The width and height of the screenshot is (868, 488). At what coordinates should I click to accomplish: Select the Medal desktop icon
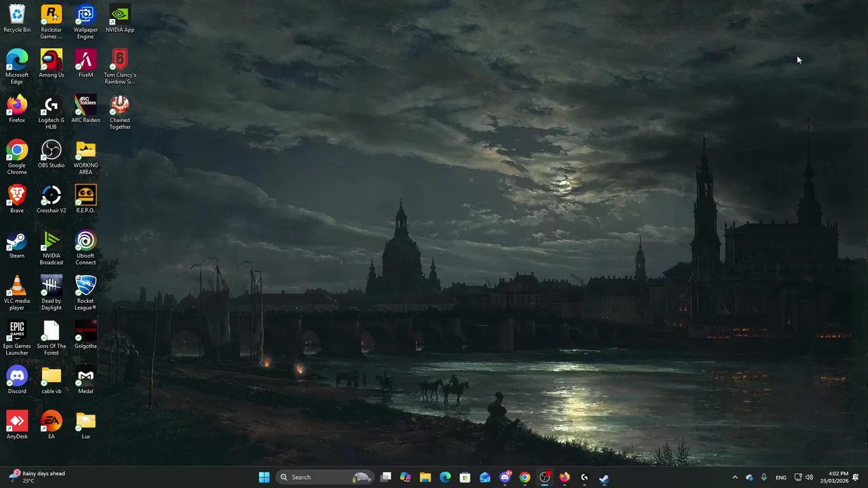(85, 380)
